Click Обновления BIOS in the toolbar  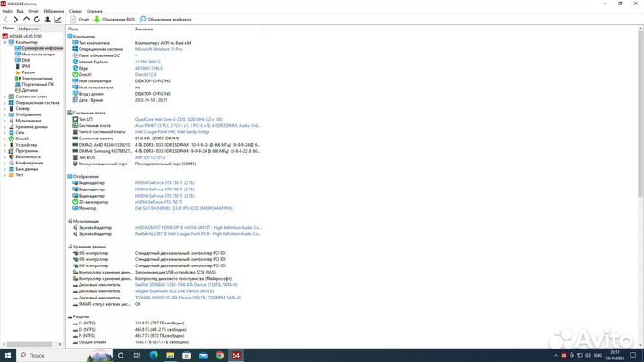coord(114,20)
